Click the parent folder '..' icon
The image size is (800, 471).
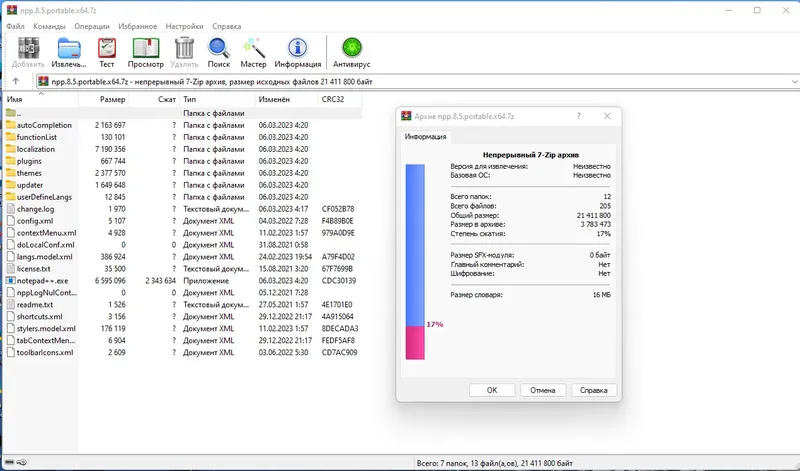[x=11, y=113]
